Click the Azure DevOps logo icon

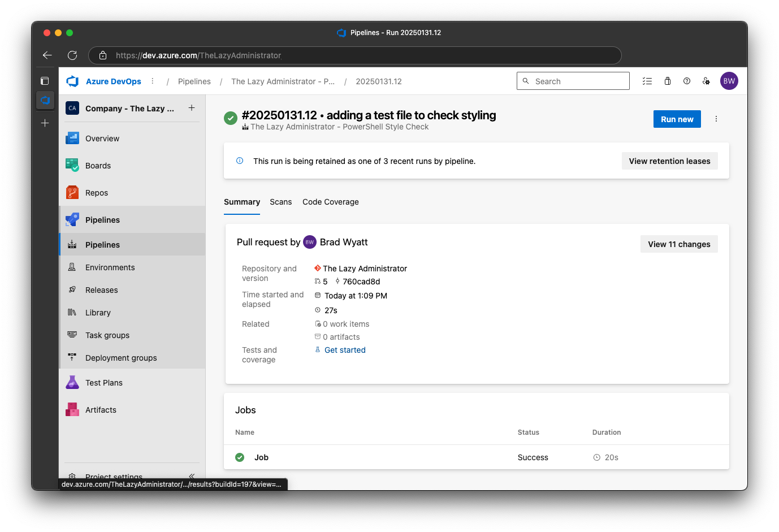click(x=73, y=81)
